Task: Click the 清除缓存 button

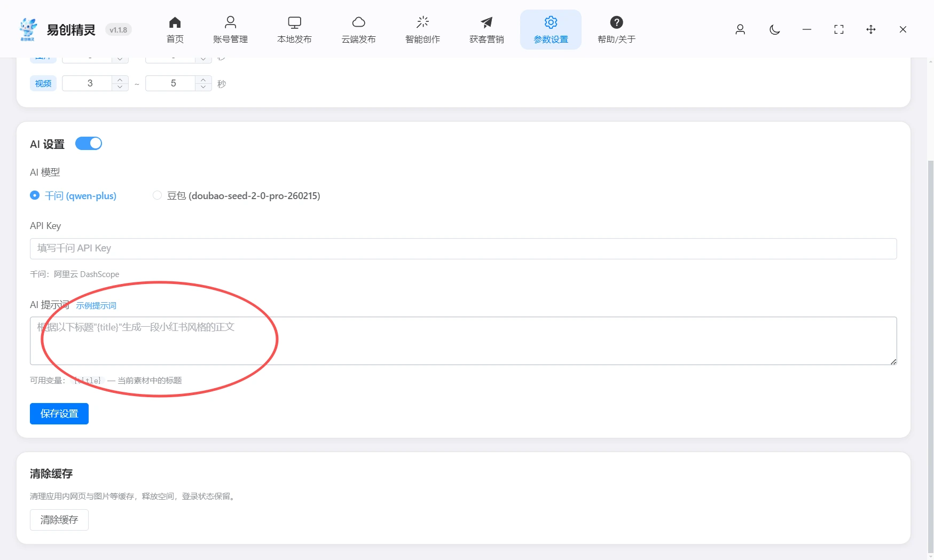Action: pos(59,520)
